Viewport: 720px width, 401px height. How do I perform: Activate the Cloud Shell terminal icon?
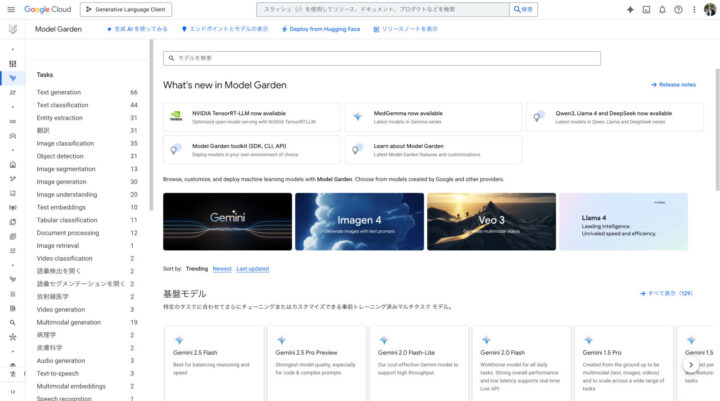pyautogui.click(x=646, y=9)
